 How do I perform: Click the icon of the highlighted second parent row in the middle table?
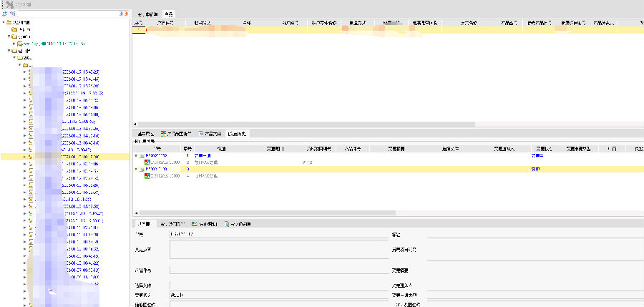(x=141, y=170)
